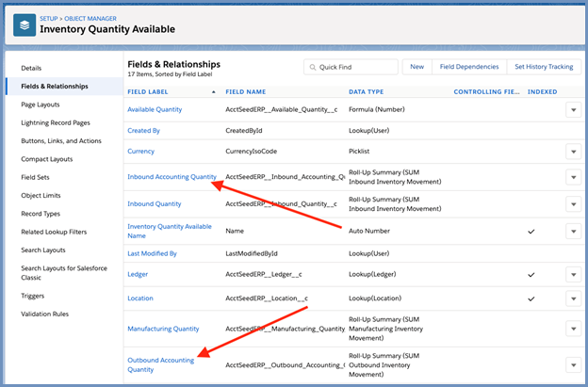This screenshot has height=387, width=588.
Task: Open the Currency row action dropdown
Action: pos(573,152)
